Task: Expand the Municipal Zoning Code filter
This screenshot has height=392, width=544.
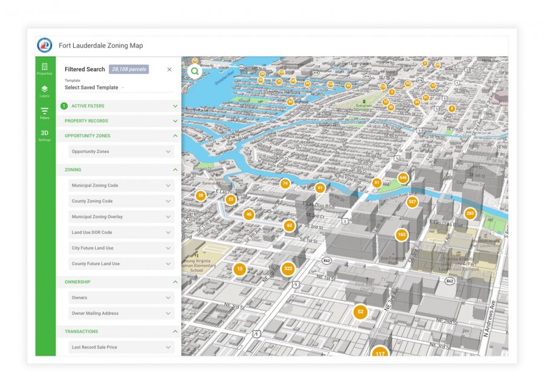Action: click(121, 185)
